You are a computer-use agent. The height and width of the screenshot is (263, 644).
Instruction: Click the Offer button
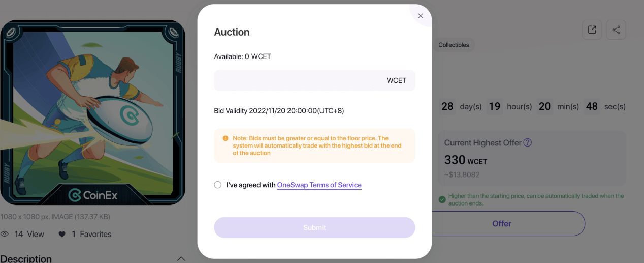[x=501, y=223]
